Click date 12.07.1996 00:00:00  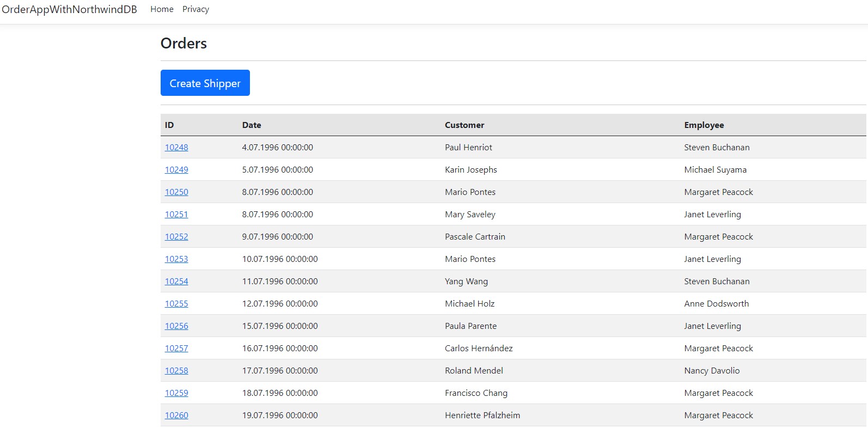280,304
